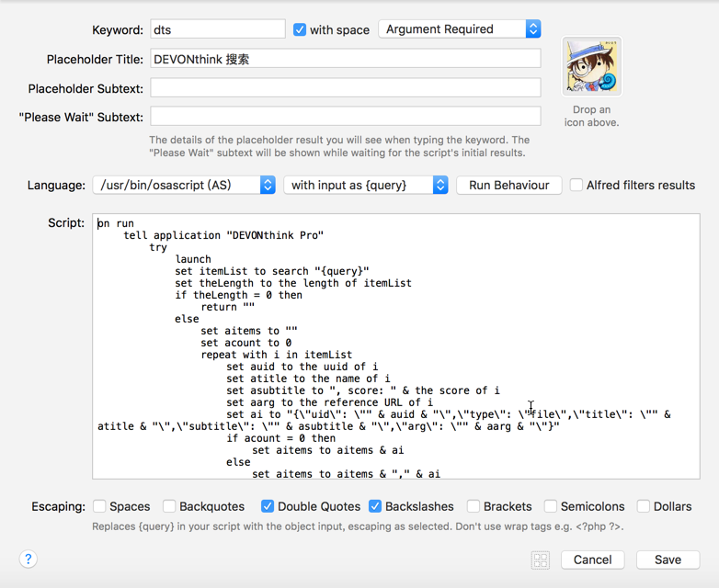The width and height of the screenshot is (719, 588).
Task: Enable Spaces escaping checkbox
Action: point(99,506)
